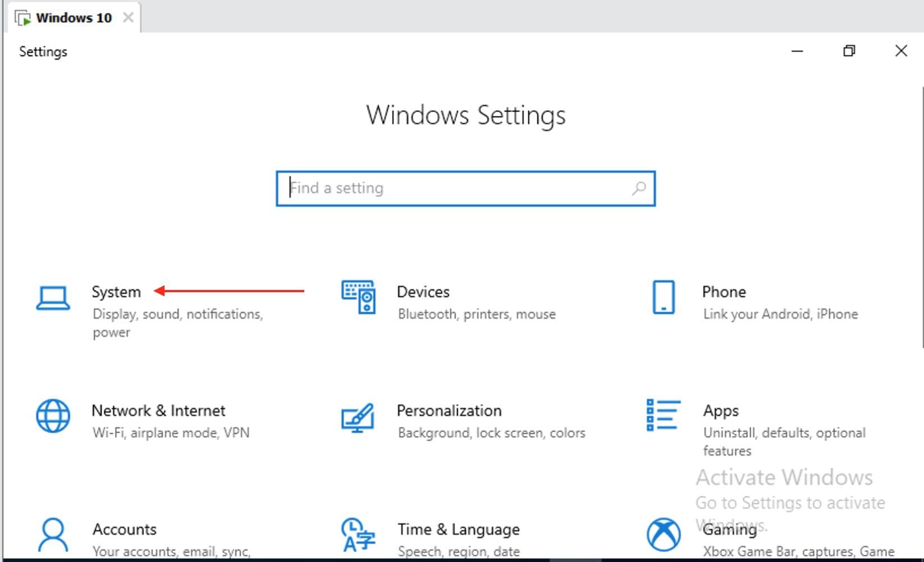924x562 pixels.
Task: Open the Phone settings text link
Action: click(724, 292)
